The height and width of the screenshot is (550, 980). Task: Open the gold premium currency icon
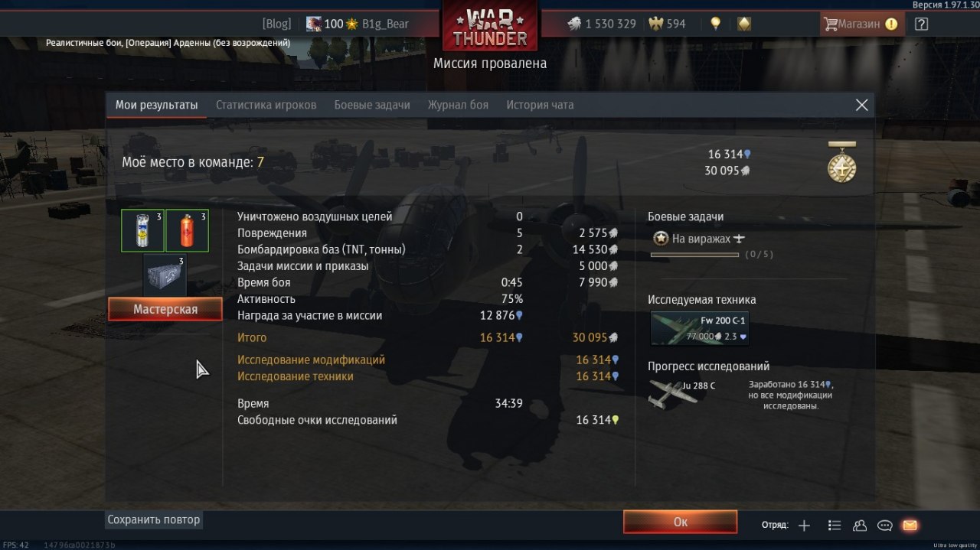point(743,24)
